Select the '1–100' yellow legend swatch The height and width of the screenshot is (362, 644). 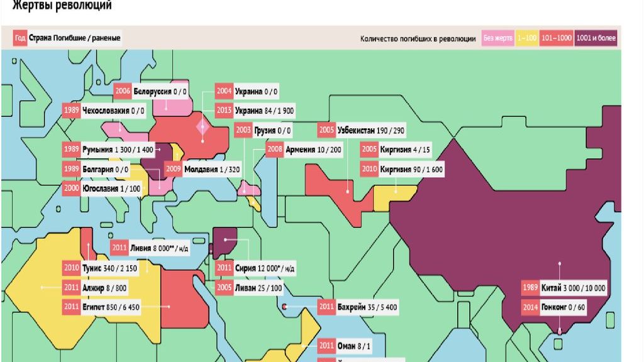pos(527,38)
